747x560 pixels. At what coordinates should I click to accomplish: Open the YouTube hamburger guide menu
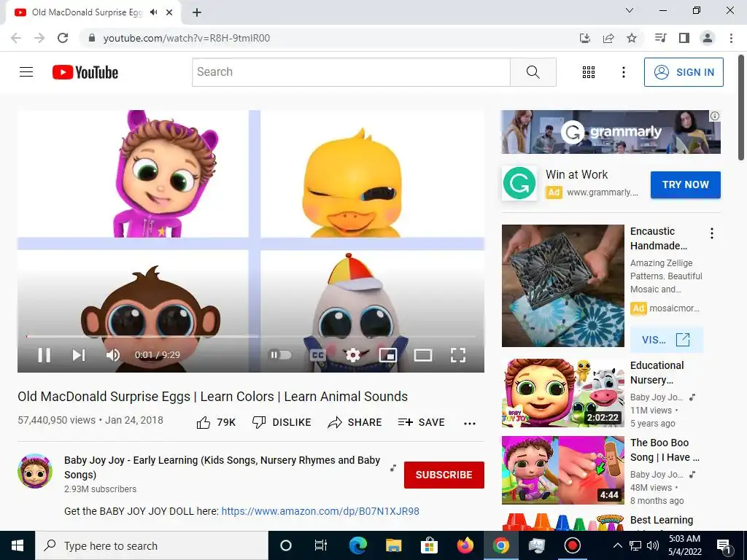26,72
